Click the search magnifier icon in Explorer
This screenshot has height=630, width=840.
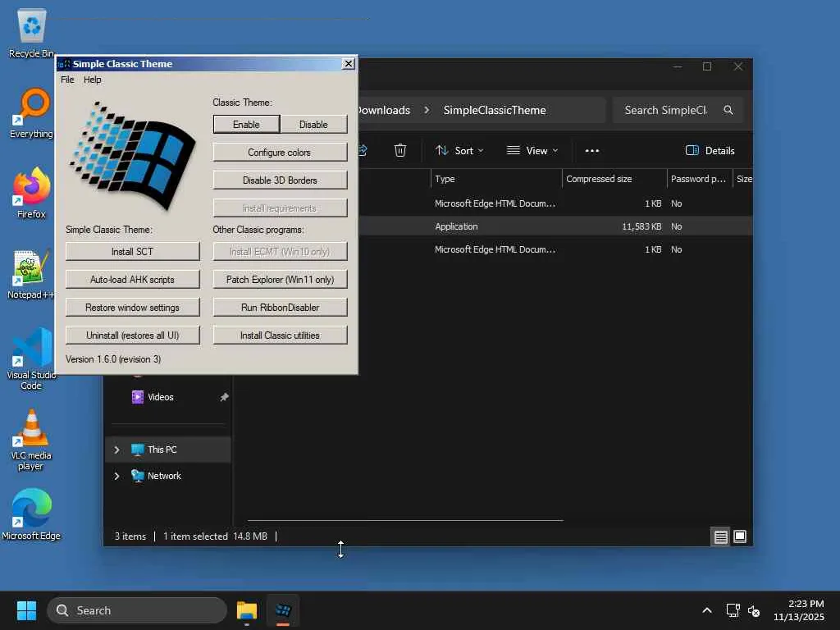tap(728, 110)
